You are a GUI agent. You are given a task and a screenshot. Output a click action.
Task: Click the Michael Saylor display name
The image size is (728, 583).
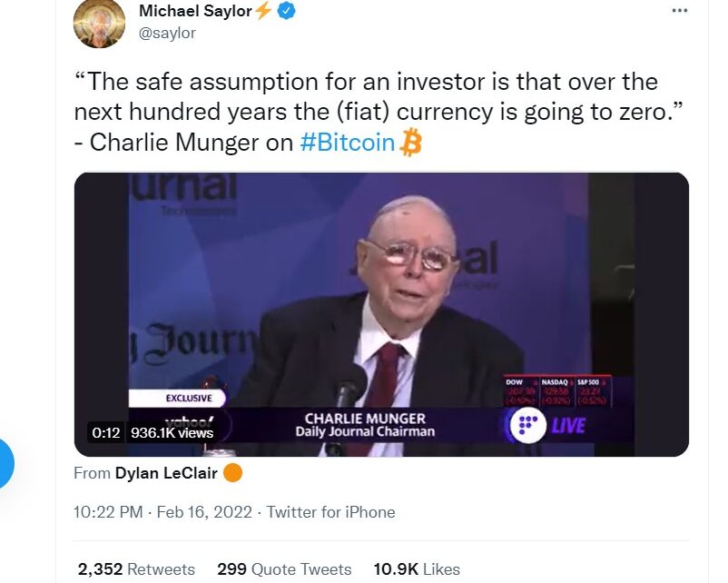point(195,11)
